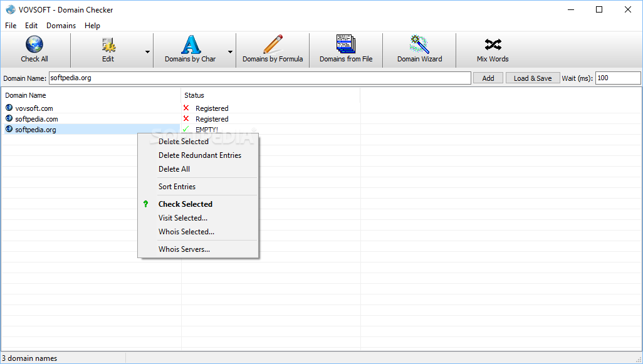Click VOVSOFT app icon in title bar

(x=10, y=9)
